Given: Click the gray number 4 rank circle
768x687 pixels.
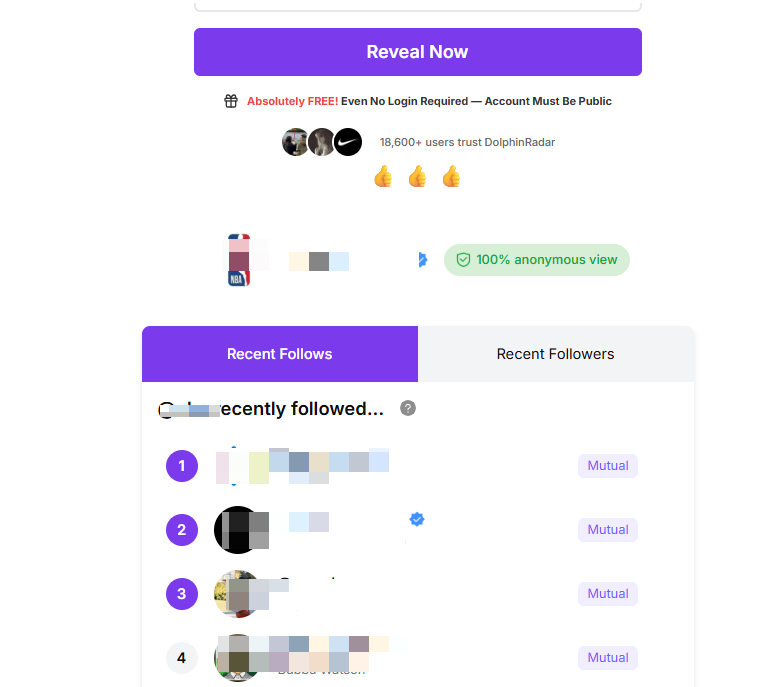Looking at the screenshot, I should click(x=182, y=658).
